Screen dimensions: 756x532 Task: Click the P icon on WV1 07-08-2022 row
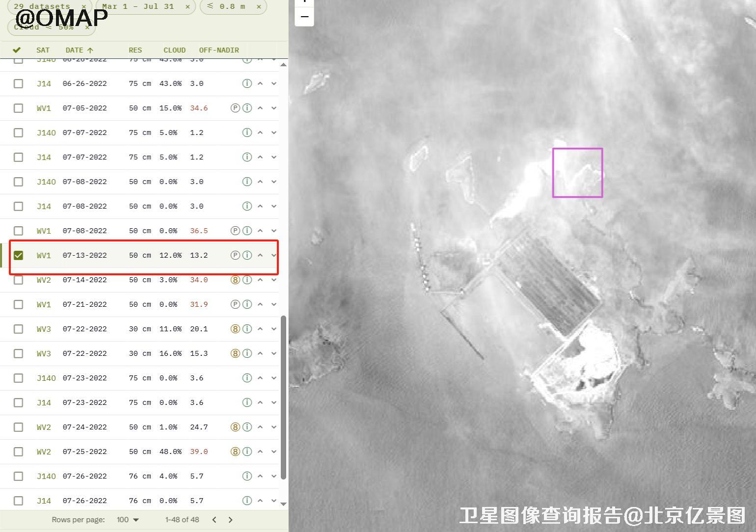[235, 231]
